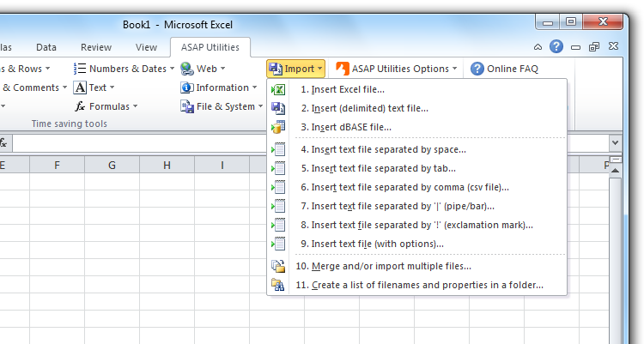The width and height of the screenshot is (644, 344).
Task: Switch to the Data ribbon tab
Action: (46, 47)
